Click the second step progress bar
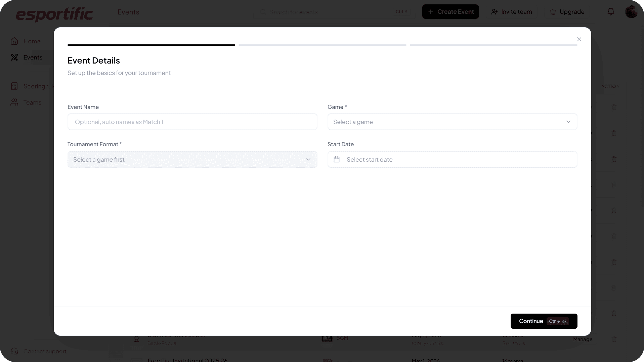The height and width of the screenshot is (362, 644). click(x=322, y=45)
